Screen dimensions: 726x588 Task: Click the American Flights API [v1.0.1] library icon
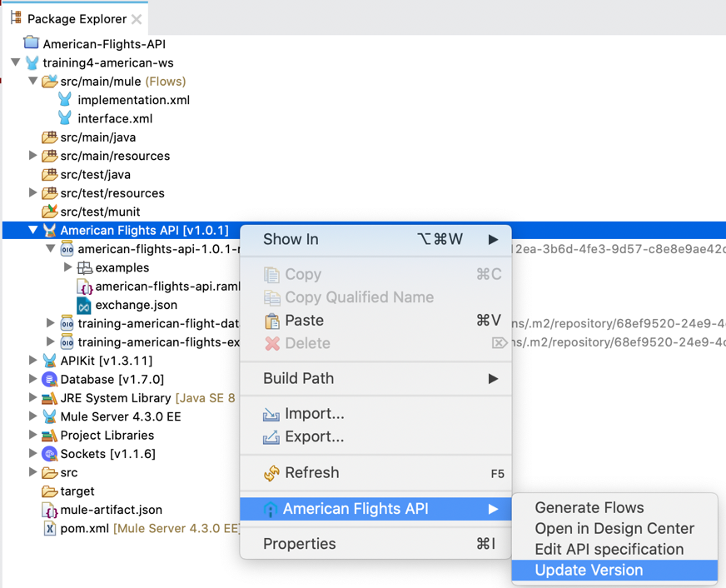click(50, 230)
